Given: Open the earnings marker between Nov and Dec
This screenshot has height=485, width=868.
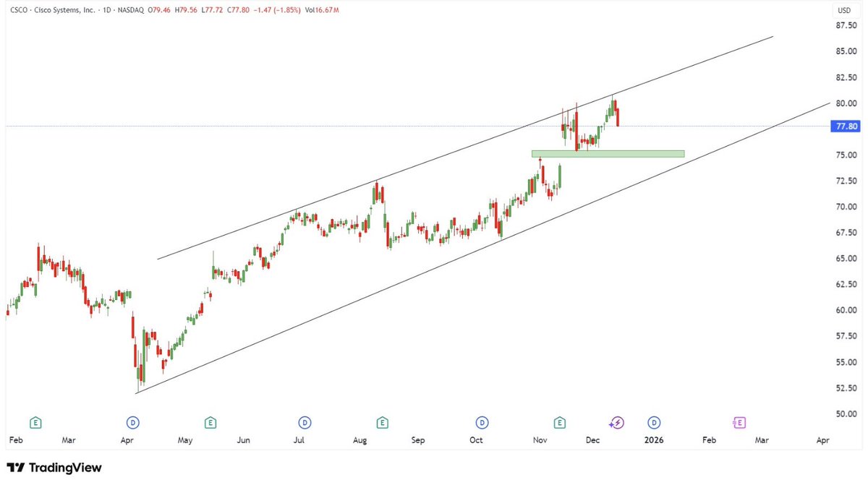Looking at the screenshot, I should tap(559, 422).
